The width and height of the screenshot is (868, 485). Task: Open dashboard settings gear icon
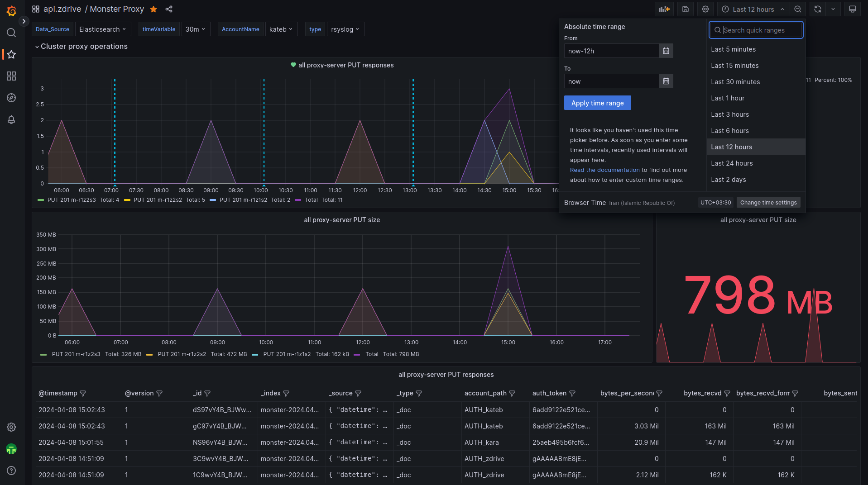pyautogui.click(x=705, y=9)
